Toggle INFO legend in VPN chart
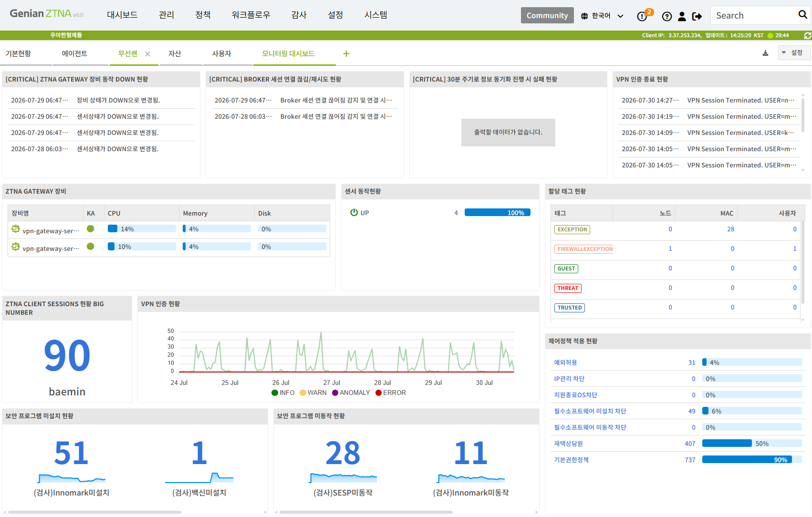 point(283,393)
